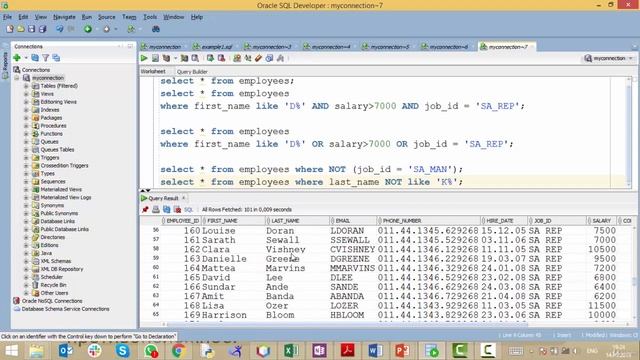Click the New file icon in main toolbar

coord(9,29)
